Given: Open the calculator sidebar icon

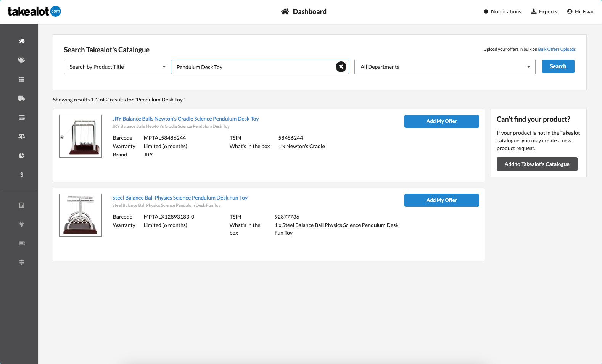Looking at the screenshot, I should (22, 205).
